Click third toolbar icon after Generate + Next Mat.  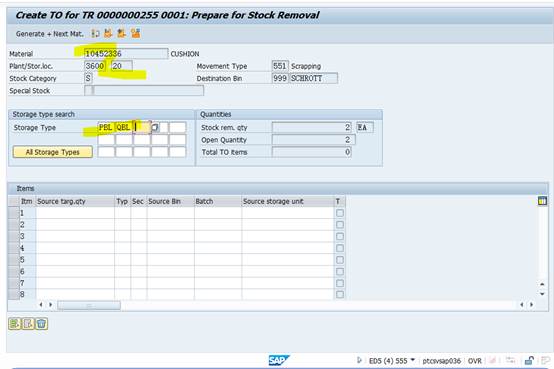tap(122, 33)
